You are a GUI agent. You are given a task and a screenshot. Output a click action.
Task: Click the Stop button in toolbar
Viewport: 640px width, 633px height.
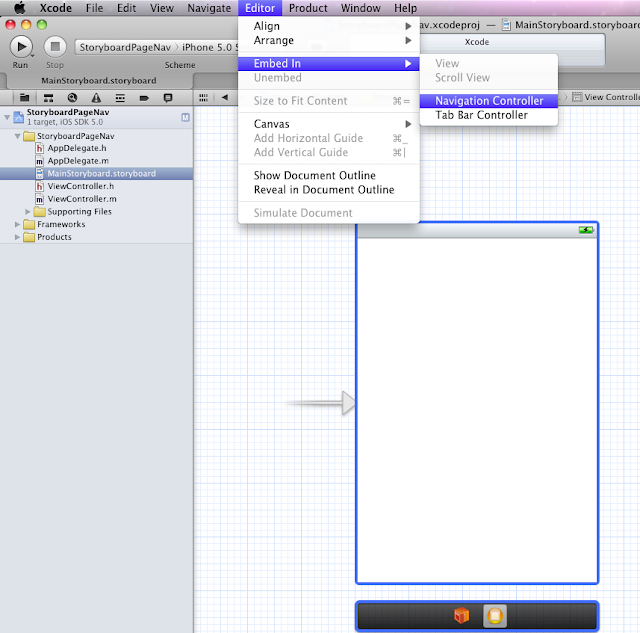[55, 47]
